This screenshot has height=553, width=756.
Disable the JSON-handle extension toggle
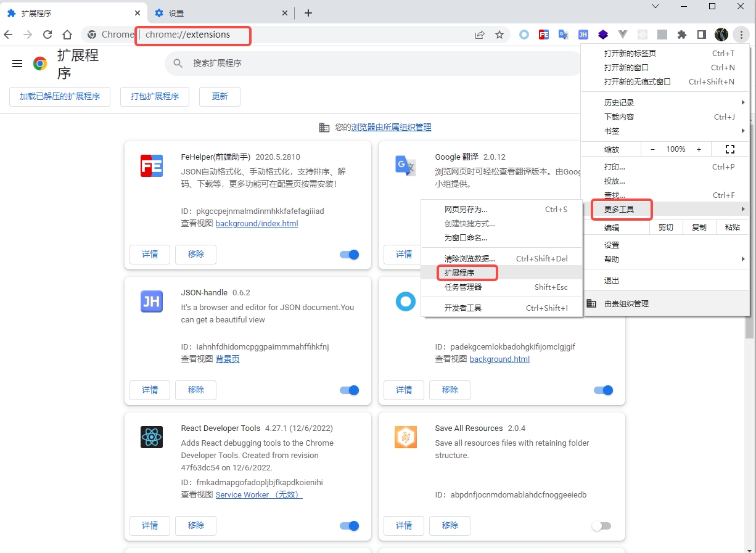350,390
